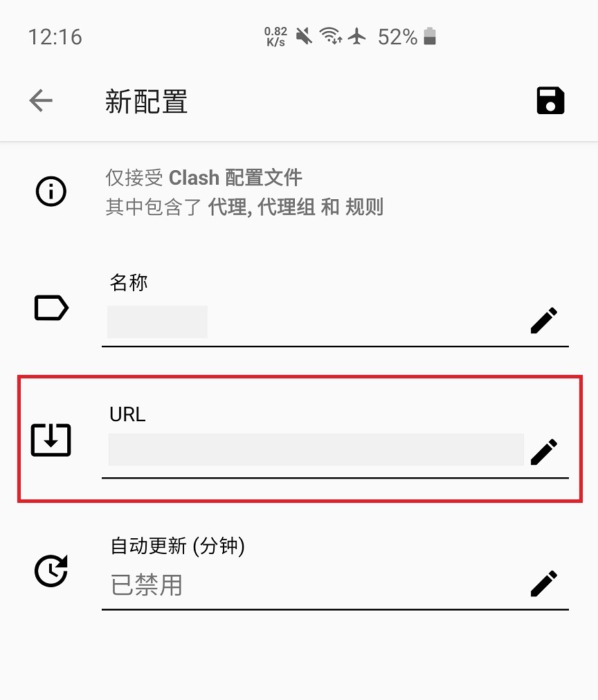This screenshot has width=598, height=700.
Task: Tap the back arrow icon
Action: tap(41, 100)
